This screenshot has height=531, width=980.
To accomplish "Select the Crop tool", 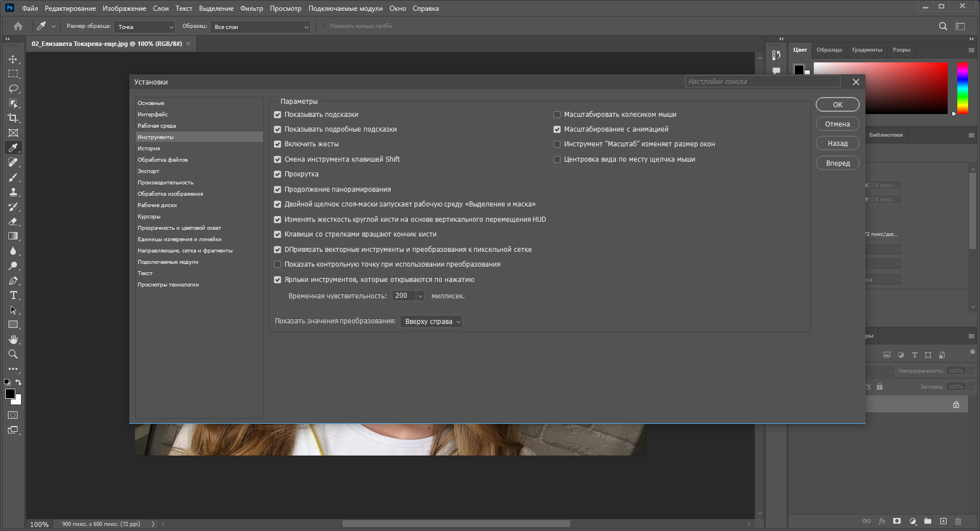I will pos(13,118).
